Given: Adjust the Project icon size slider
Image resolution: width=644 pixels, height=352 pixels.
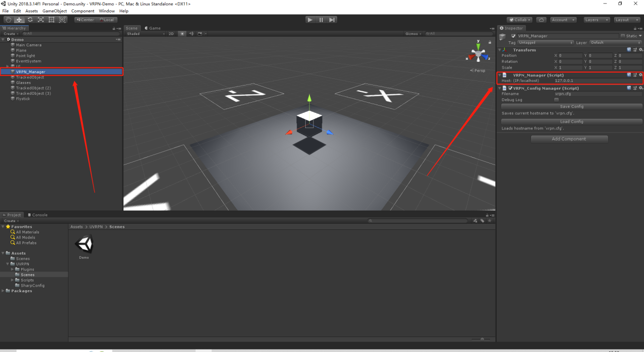Looking at the screenshot, I should (482, 339).
